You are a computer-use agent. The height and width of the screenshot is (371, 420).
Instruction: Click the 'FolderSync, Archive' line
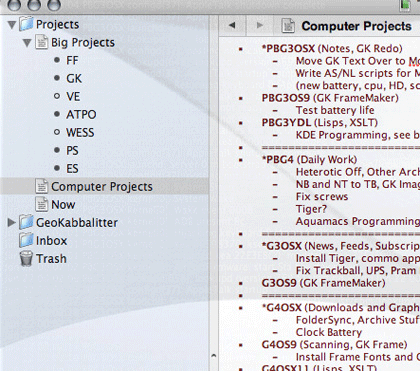358,320
